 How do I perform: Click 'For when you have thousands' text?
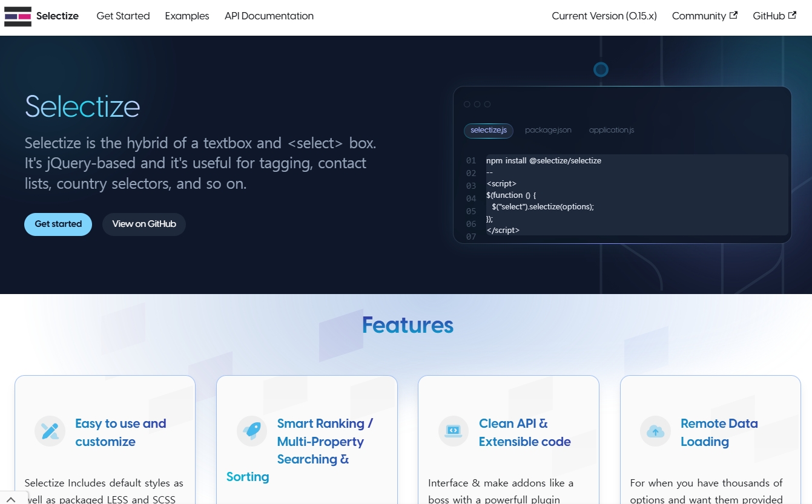[707, 491]
